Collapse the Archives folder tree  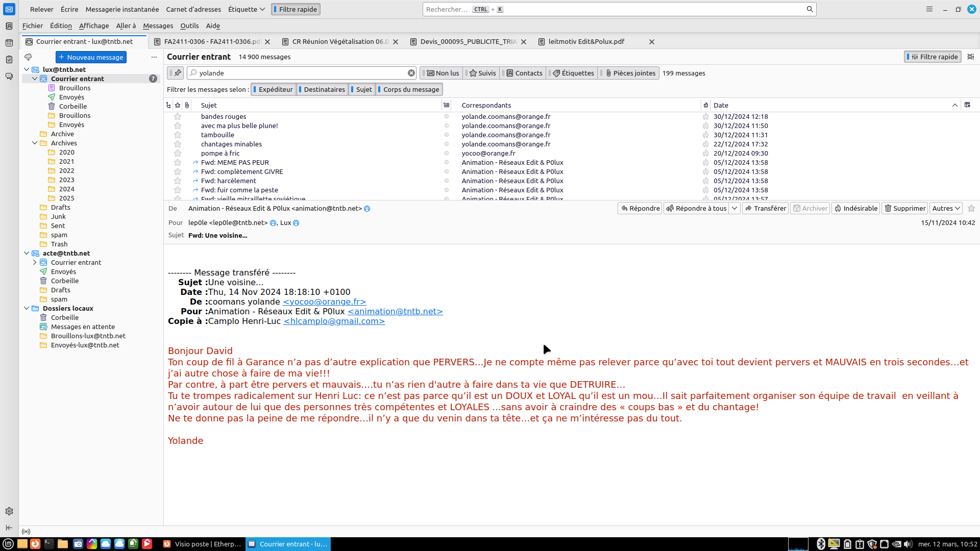(35, 143)
